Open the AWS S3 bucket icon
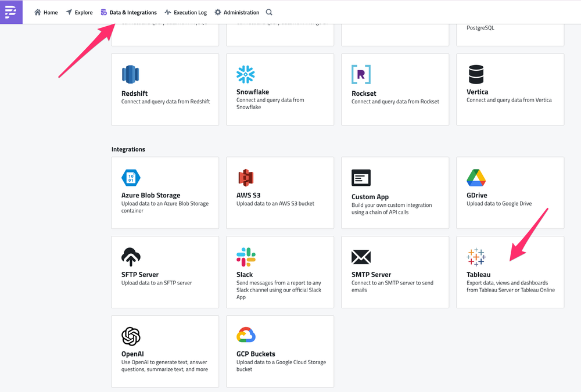The height and width of the screenshot is (392, 581). 246,178
